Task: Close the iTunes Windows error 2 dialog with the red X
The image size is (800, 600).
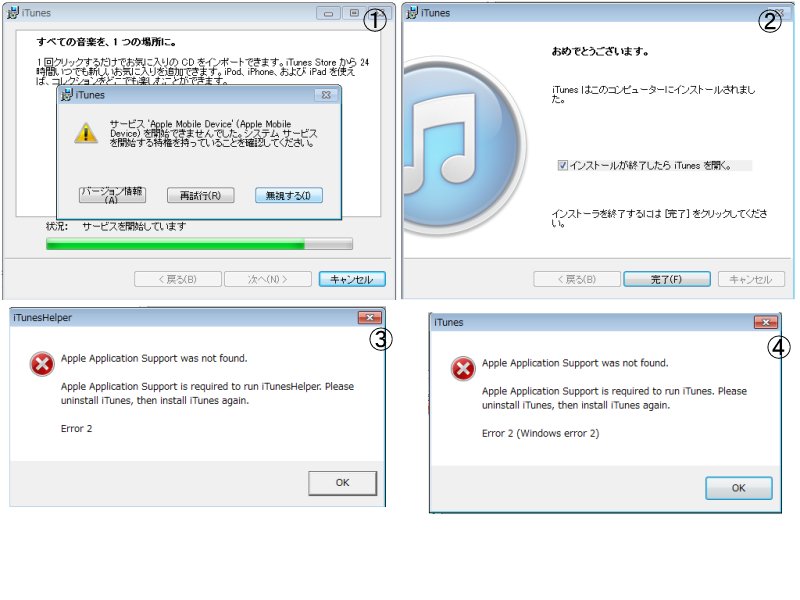Action: (765, 322)
